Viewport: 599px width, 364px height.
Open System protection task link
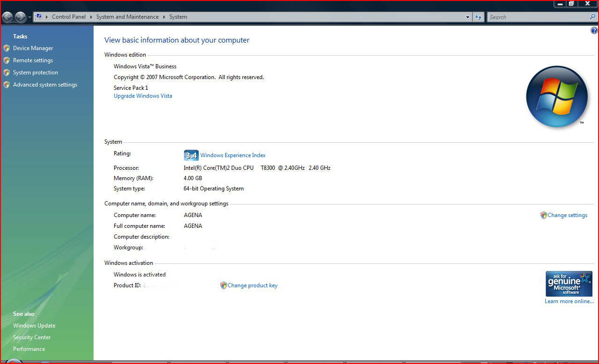(36, 73)
